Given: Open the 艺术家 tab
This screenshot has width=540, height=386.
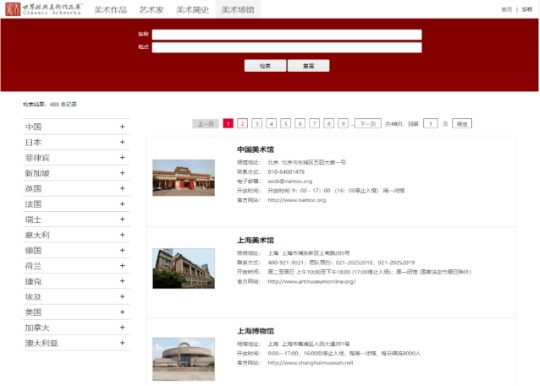Looking at the screenshot, I should click(151, 10).
